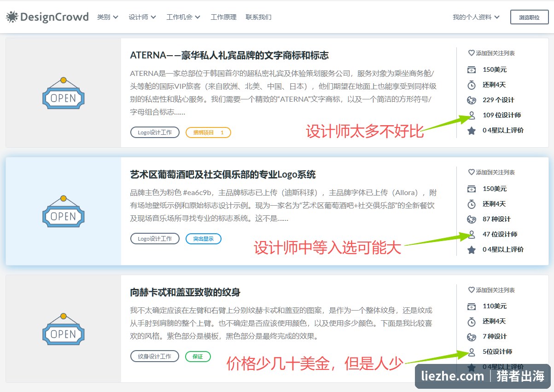Click the timer icon in wine bar project
Screen dimensions: 554x392
[472, 204]
